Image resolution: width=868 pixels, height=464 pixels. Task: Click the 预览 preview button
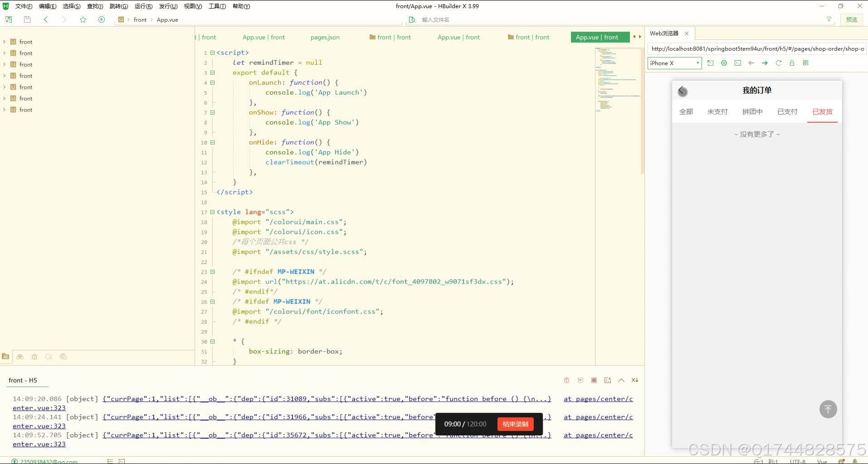point(851,19)
